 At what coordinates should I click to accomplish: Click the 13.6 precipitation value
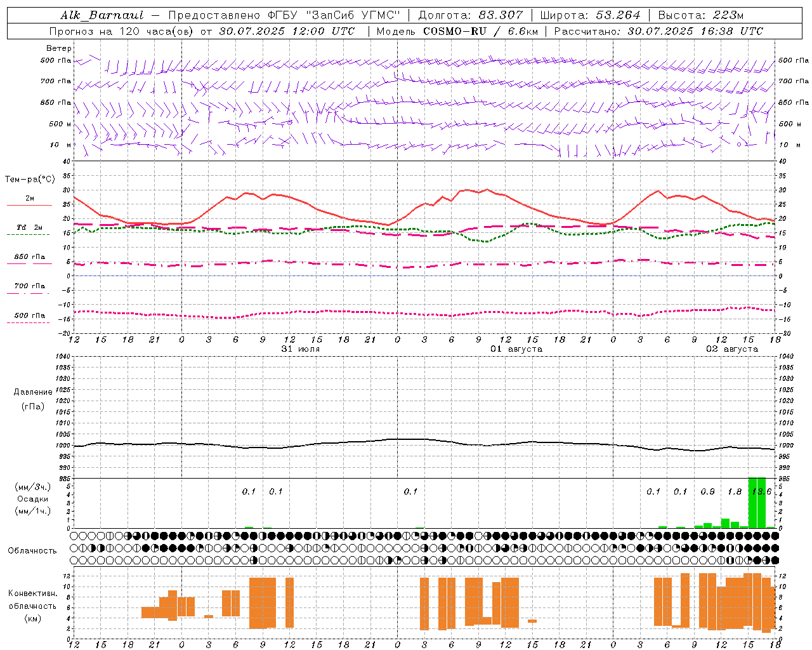coord(761,491)
